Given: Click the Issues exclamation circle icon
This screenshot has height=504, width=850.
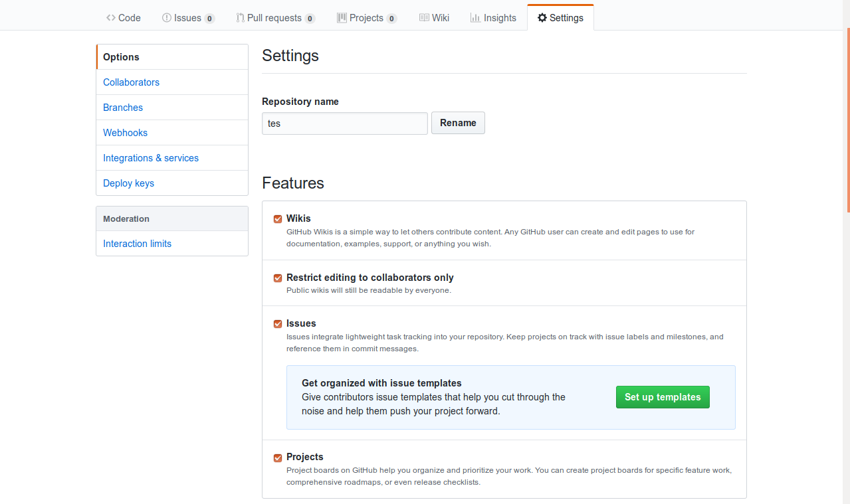Looking at the screenshot, I should 167,18.
